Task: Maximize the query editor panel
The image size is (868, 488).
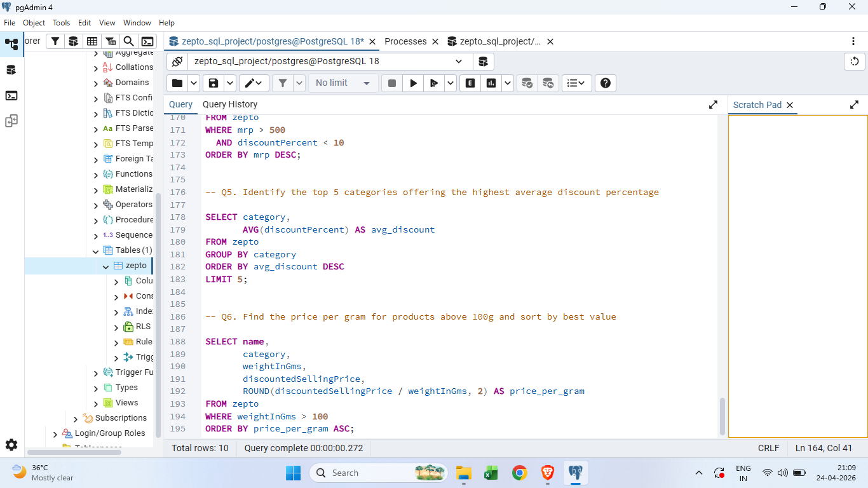Action: (x=713, y=105)
